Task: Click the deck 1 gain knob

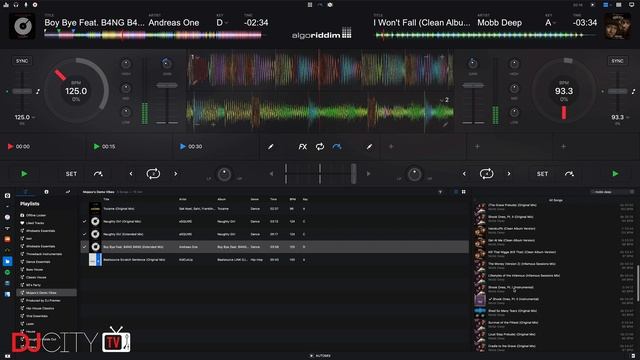Action: 167,63
